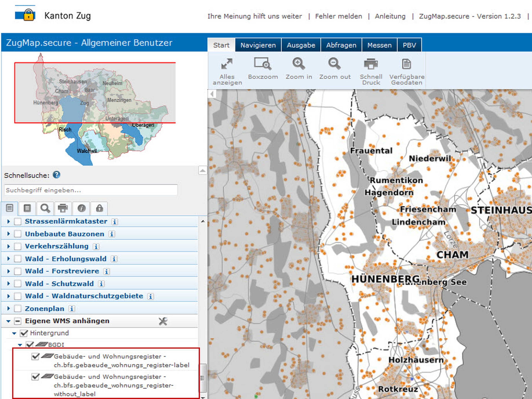Click the lock icon panel tab
The image size is (532, 399).
(x=99, y=208)
